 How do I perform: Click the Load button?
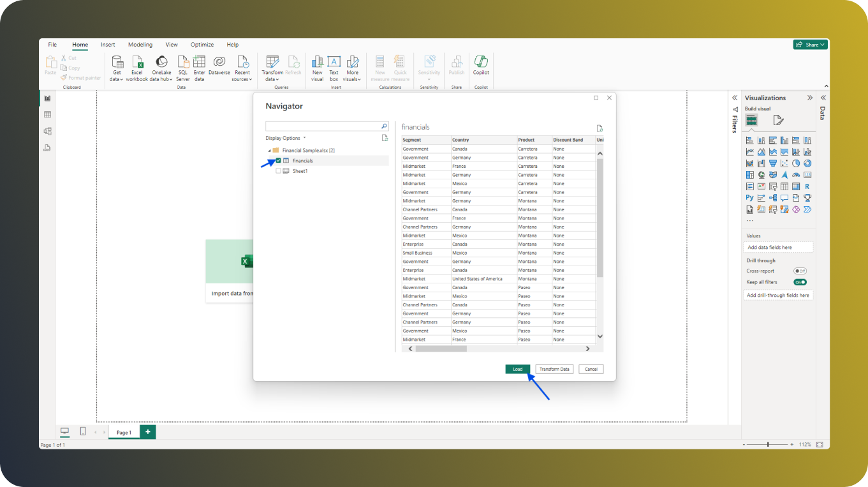pos(517,369)
